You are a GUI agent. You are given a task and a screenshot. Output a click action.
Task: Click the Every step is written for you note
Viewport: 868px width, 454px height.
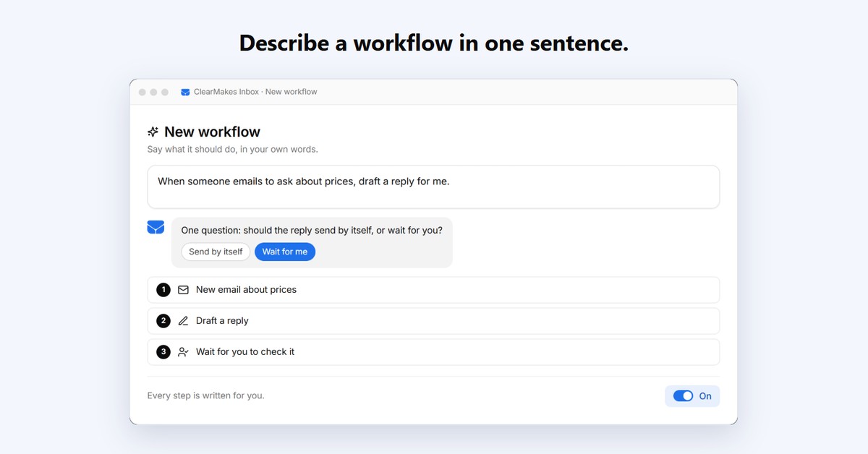click(205, 396)
